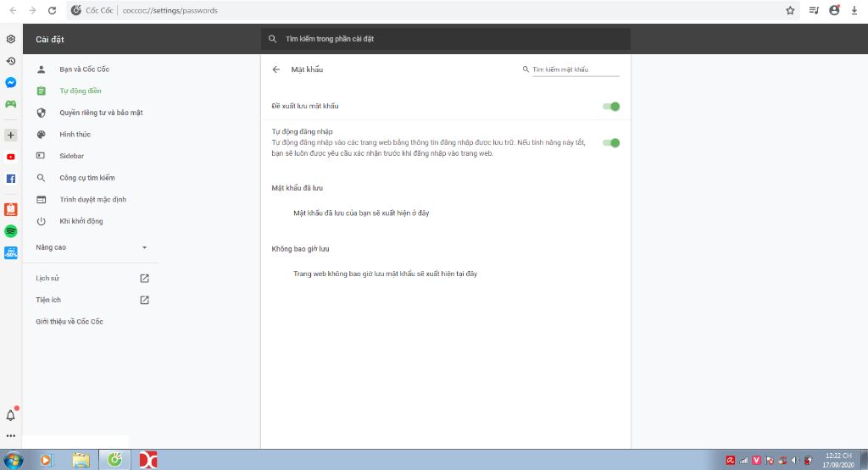Add a new sidebar item with plus icon
The image size is (868, 470).
(10, 135)
